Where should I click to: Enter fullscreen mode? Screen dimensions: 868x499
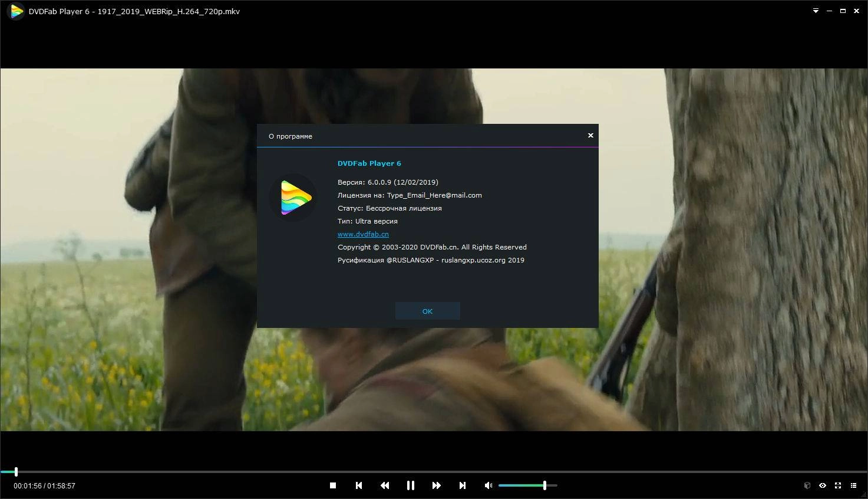(838, 485)
